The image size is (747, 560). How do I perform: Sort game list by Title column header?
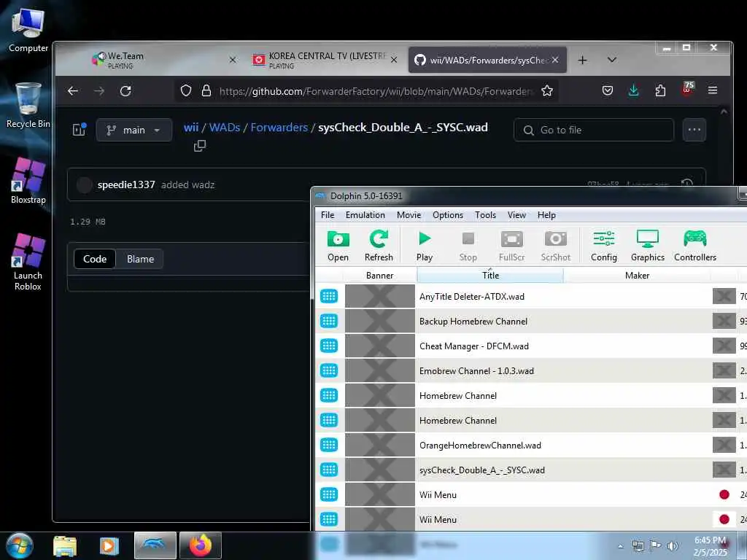(490, 275)
